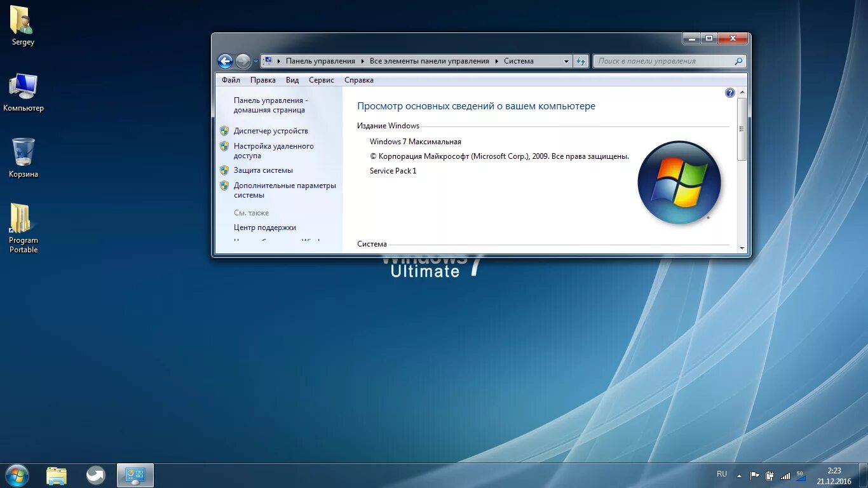The image size is (868, 488).
Task: Click Система in the address breadcrumb
Action: (x=519, y=61)
